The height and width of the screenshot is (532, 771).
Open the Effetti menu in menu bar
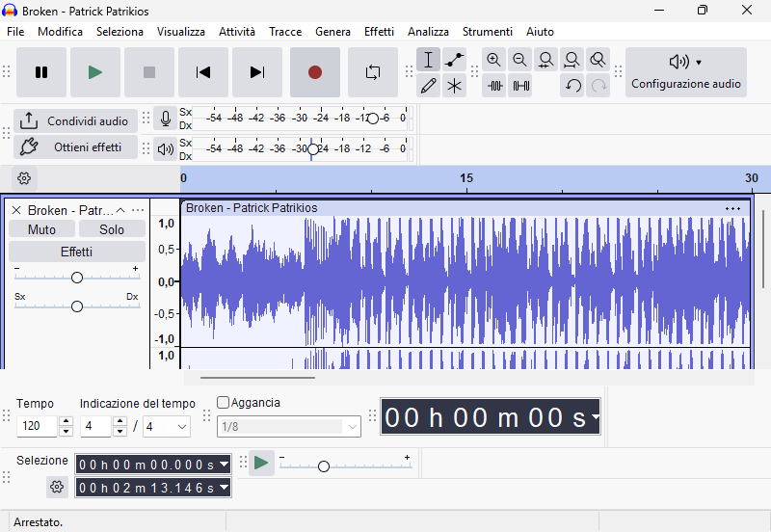pos(379,32)
